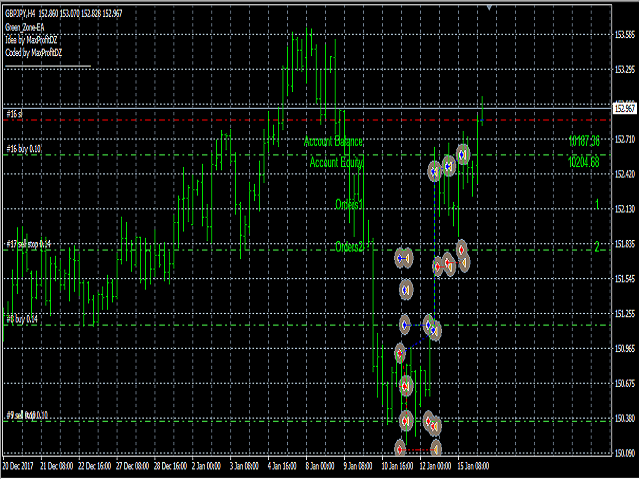This screenshot has width=640, height=480.
Task: Click price axis label 153.585
Action: [x=625, y=35]
